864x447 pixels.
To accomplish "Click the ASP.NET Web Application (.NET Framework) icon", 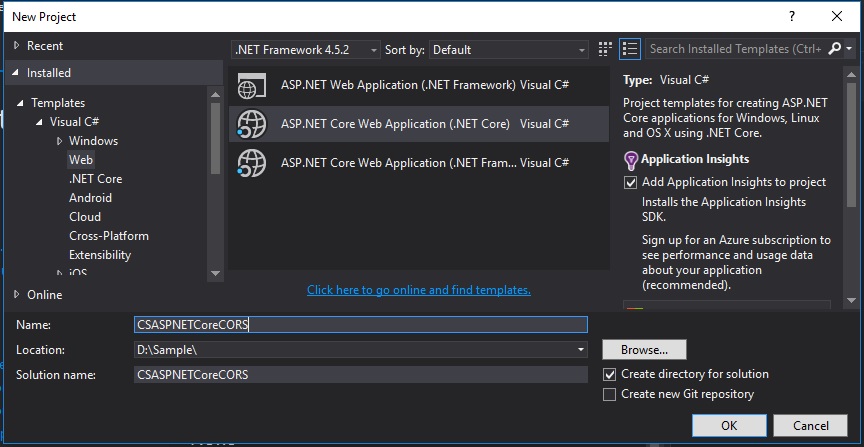I will pyautogui.click(x=252, y=85).
